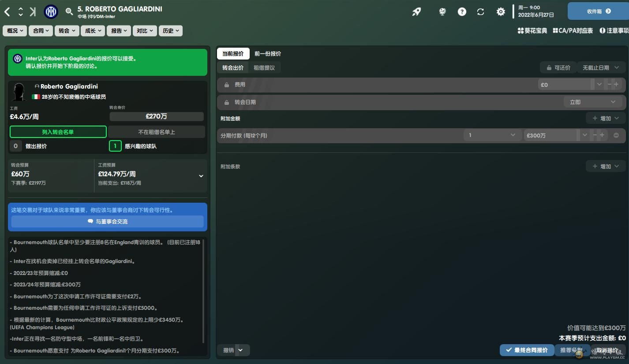Click the back navigation arrow
Image resolution: width=629 pixels, height=364 pixels.
click(x=7, y=12)
